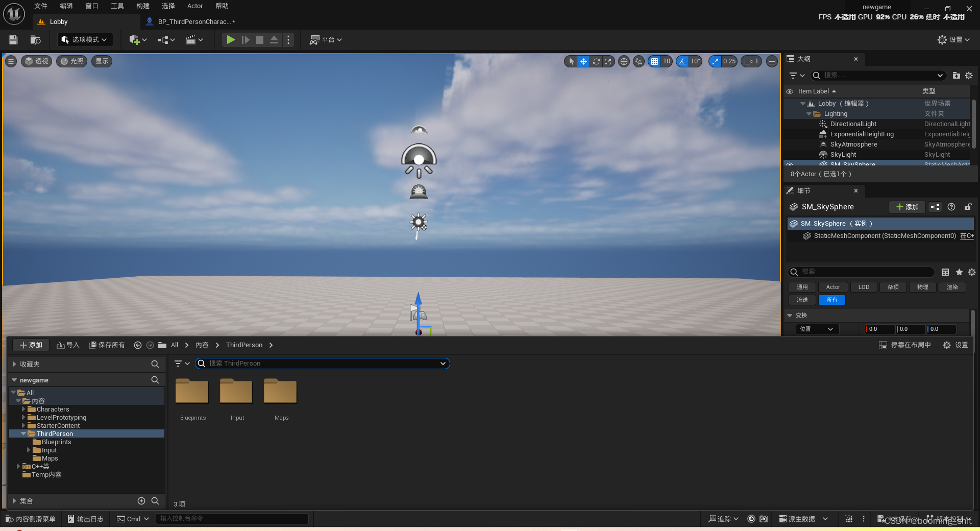Toggle favorites star in details panel
Image resolution: width=980 pixels, height=531 pixels.
959,272
